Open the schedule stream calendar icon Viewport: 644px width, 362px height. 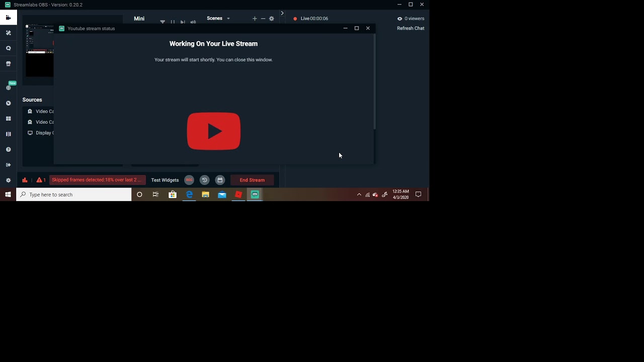[220, 180]
